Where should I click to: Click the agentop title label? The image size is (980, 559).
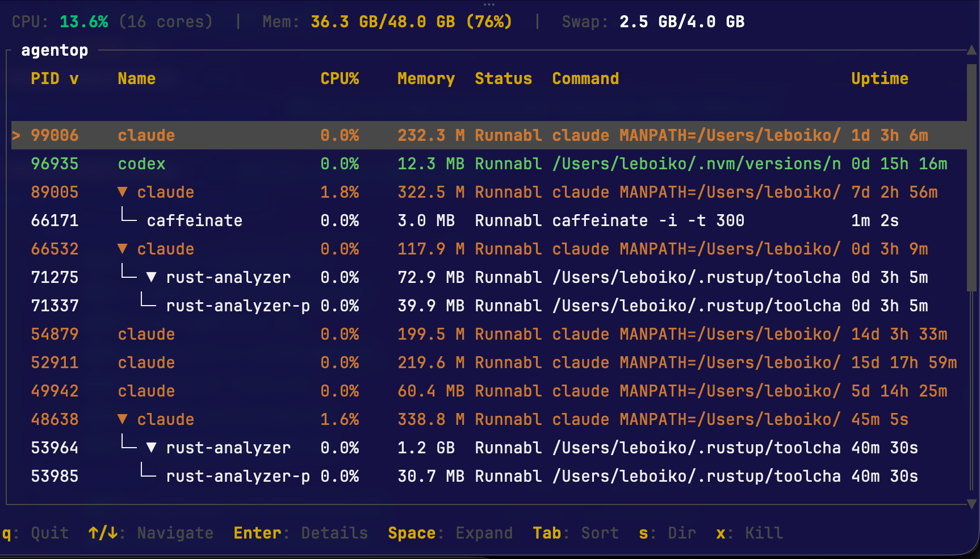[x=55, y=50]
